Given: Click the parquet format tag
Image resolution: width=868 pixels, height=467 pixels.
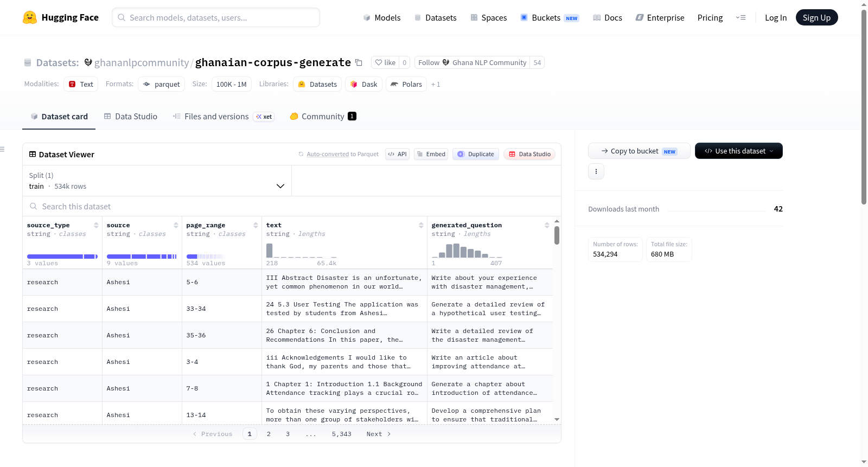Looking at the screenshot, I should coord(161,84).
